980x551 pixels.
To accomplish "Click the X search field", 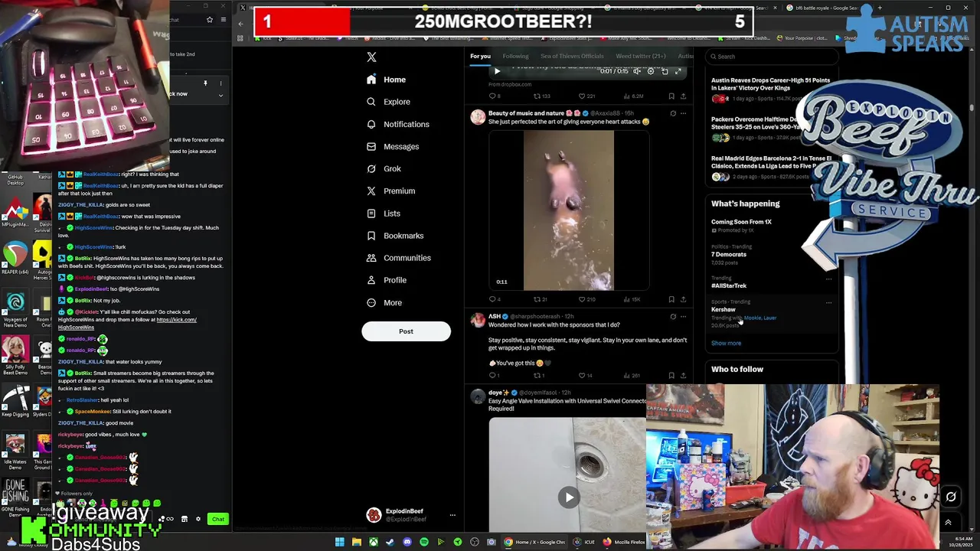I will pos(772,56).
